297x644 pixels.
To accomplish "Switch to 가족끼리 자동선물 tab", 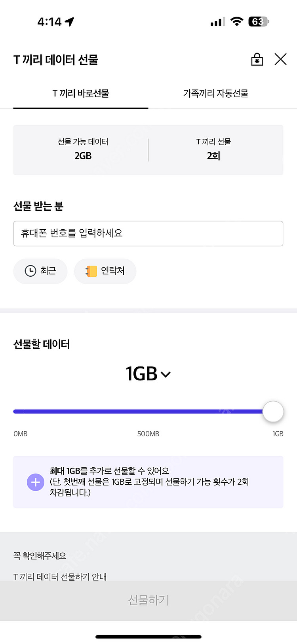I will pos(216,94).
